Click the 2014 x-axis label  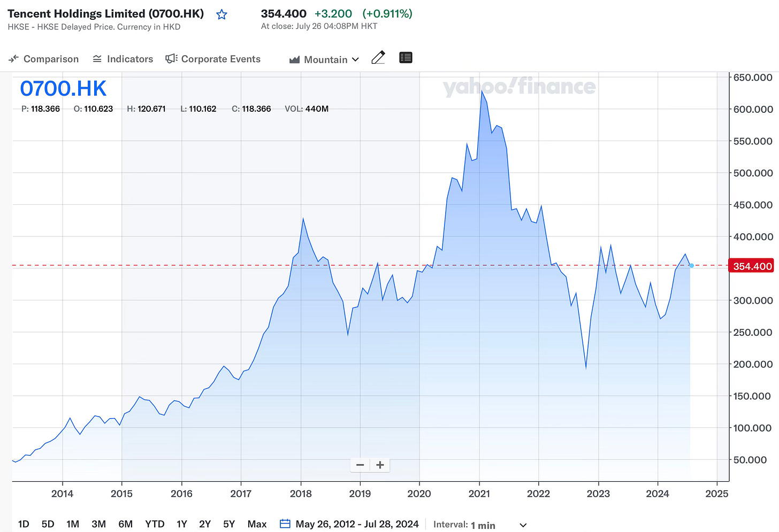pos(62,494)
